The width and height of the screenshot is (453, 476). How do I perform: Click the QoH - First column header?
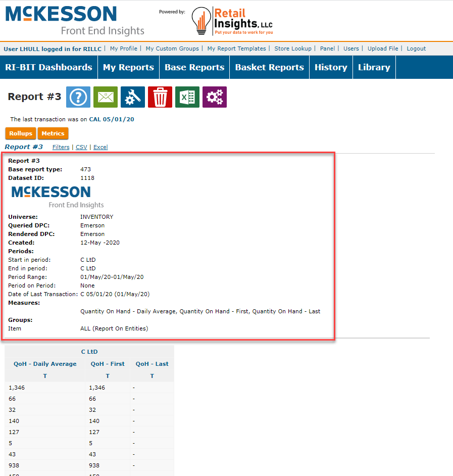108,364
